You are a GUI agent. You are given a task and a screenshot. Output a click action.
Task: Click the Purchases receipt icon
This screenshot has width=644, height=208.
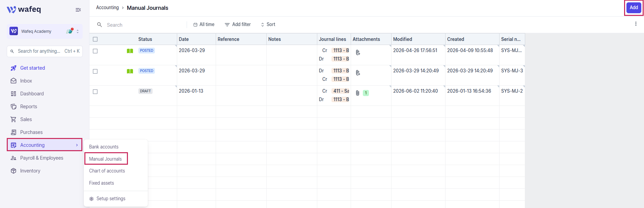coord(14,132)
